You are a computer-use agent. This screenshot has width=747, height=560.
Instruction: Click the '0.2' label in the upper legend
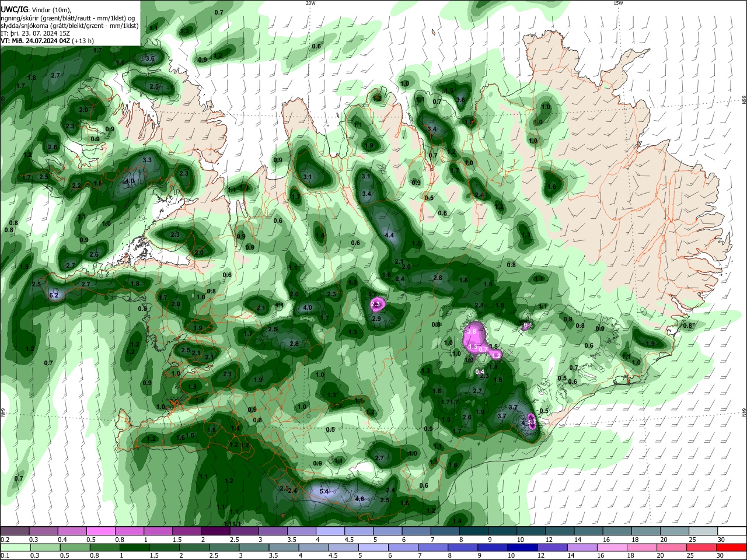pyautogui.click(x=5, y=540)
